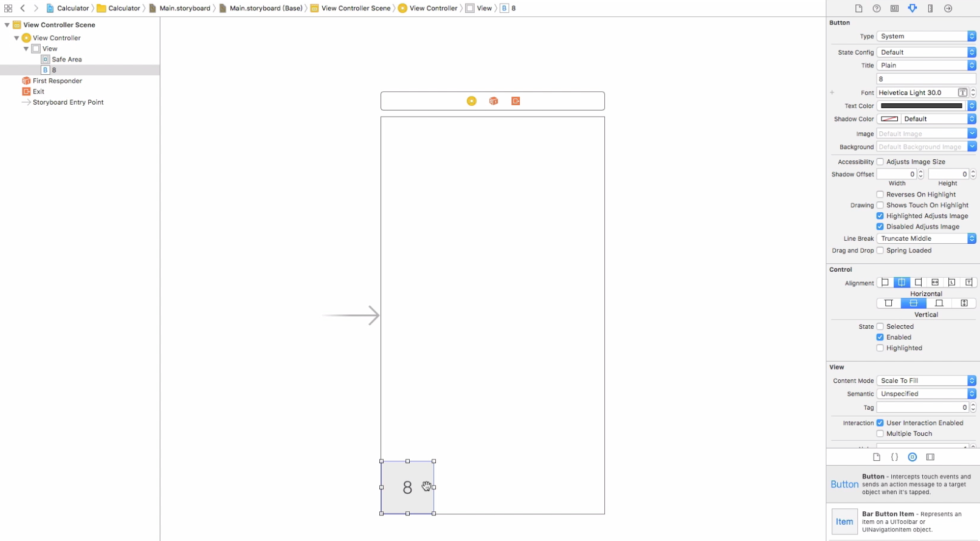Select First Responder in outline
The image size is (980, 541).
(57, 81)
